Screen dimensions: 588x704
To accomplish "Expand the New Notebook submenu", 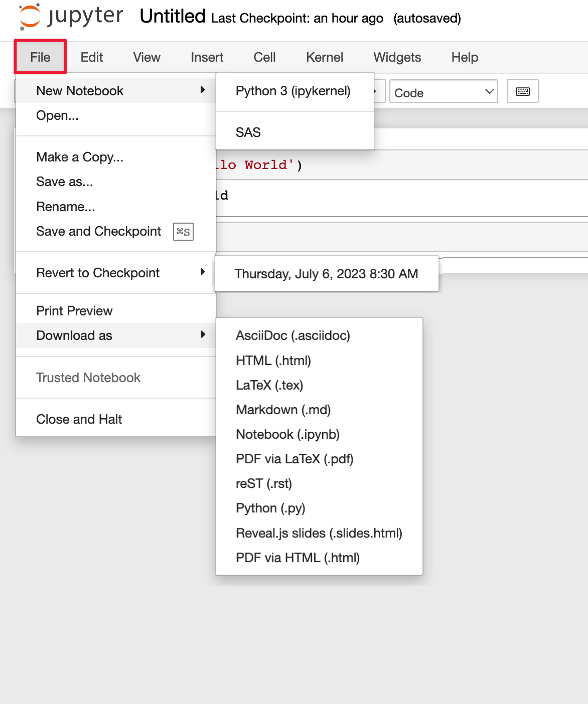I will click(x=116, y=91).
